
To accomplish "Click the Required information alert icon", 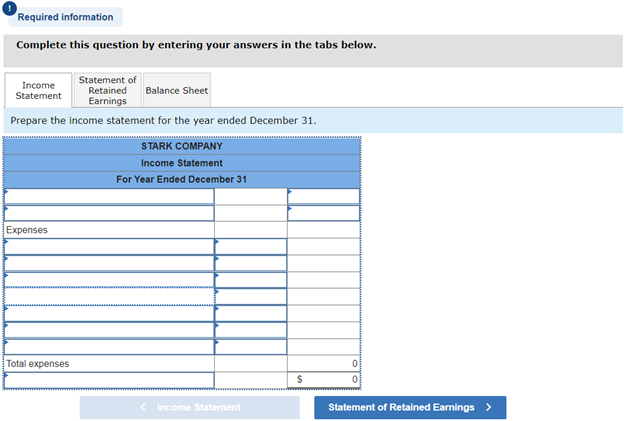I will pyautogui.click(x=9, y=8).
